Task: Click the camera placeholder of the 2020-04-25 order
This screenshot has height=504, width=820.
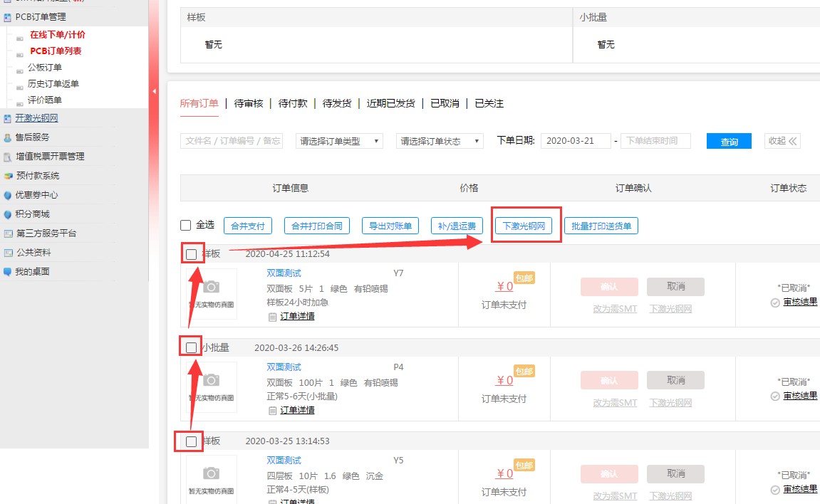Action: point(211,287)
